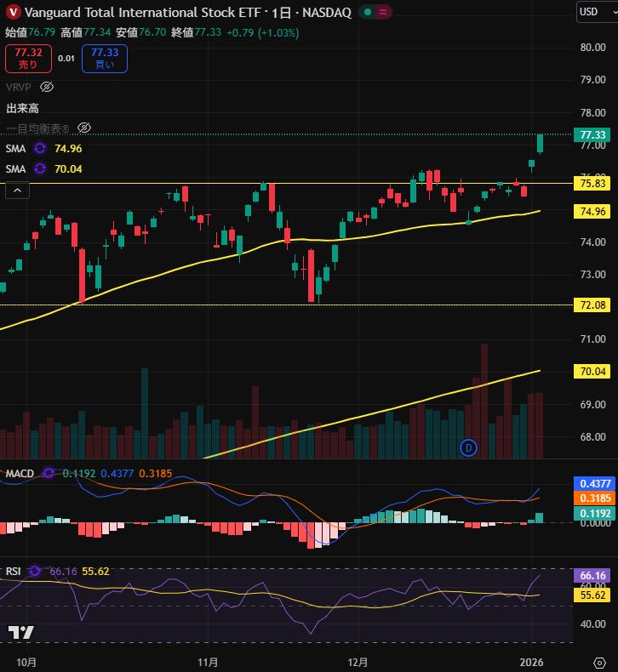The width and height of the screenshot is (618, 672).
Task: Click the MACD indicator refresh icon
Action: [49, 473]
